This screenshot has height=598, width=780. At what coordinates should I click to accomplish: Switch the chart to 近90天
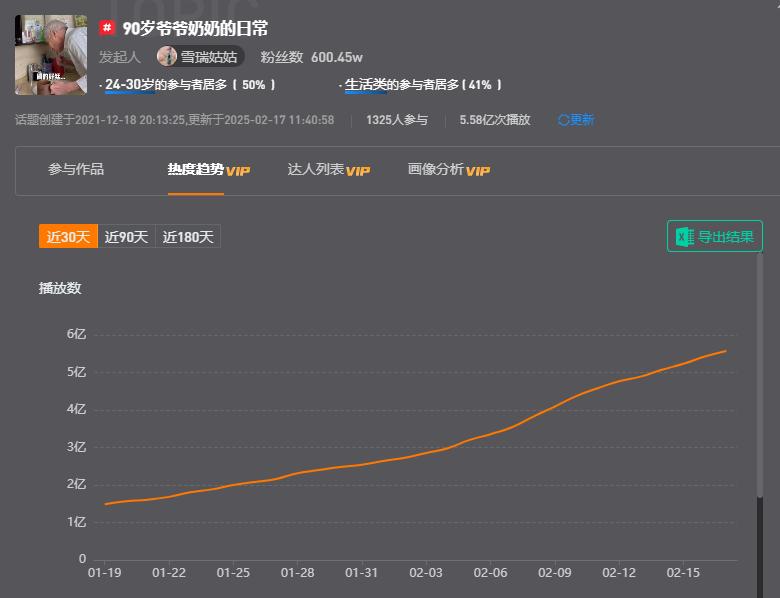[126, 237]
